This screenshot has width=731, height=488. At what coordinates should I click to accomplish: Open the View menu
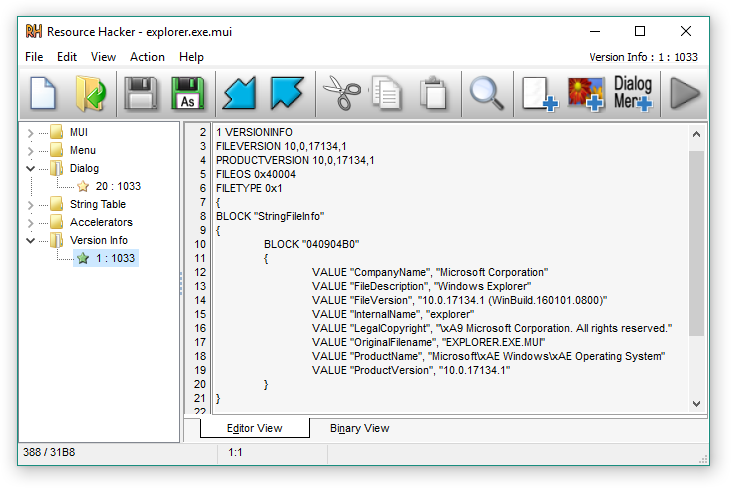pyautogui.click(x=104, y=57)
